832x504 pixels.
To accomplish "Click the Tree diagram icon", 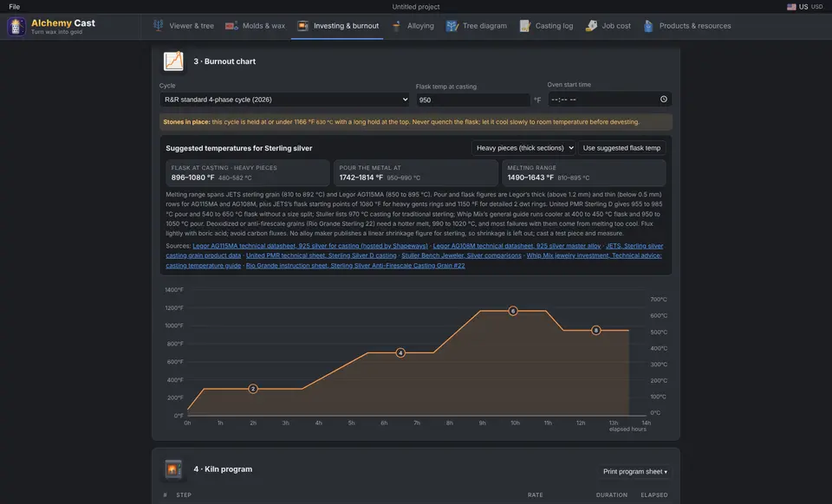I will pyautogui.click(x=452, y=25).
